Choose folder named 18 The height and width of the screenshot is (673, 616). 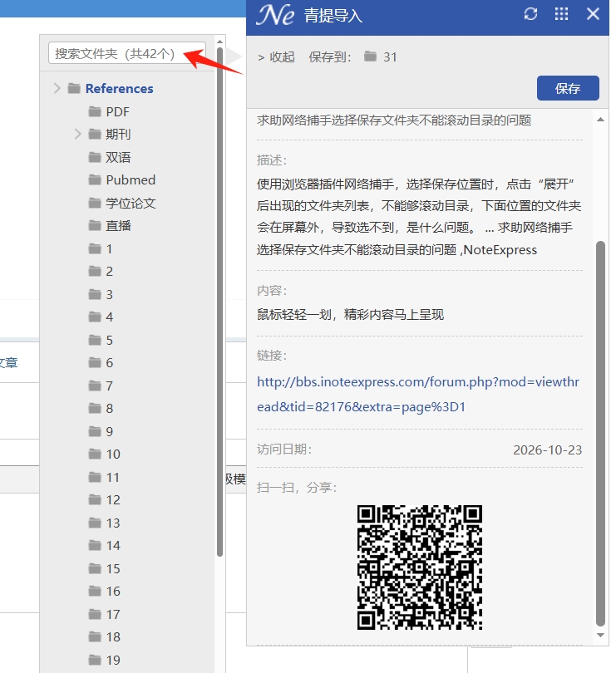[113, 637]
